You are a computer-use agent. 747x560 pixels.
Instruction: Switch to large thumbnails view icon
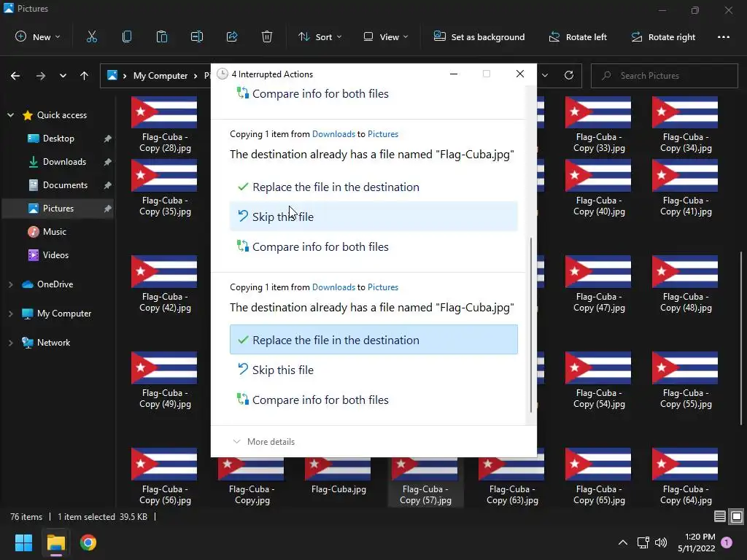737,517
